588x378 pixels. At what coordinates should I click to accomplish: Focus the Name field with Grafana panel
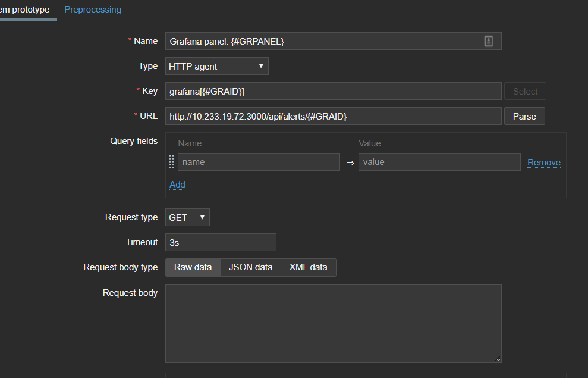[324, 41]
